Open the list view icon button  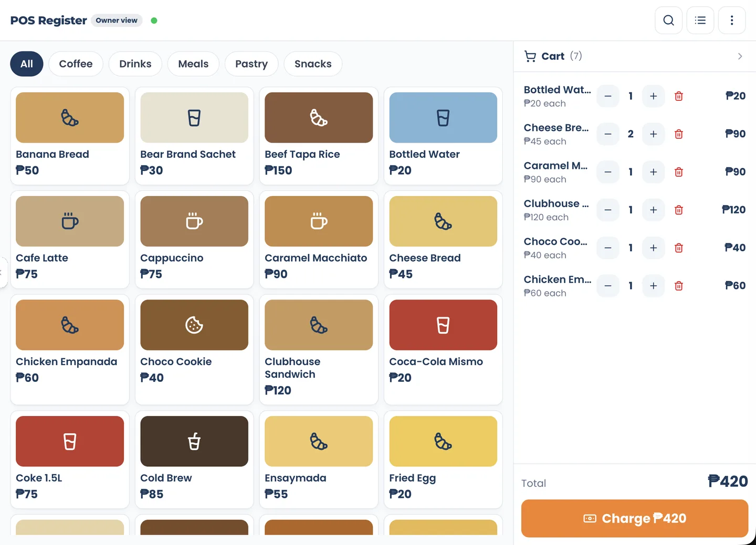click(x=700, y=20)
